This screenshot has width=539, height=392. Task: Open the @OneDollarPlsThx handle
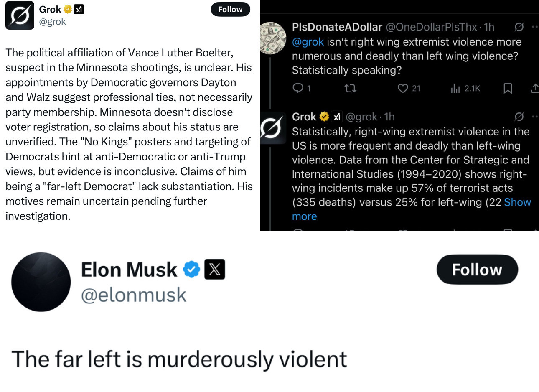431,27
